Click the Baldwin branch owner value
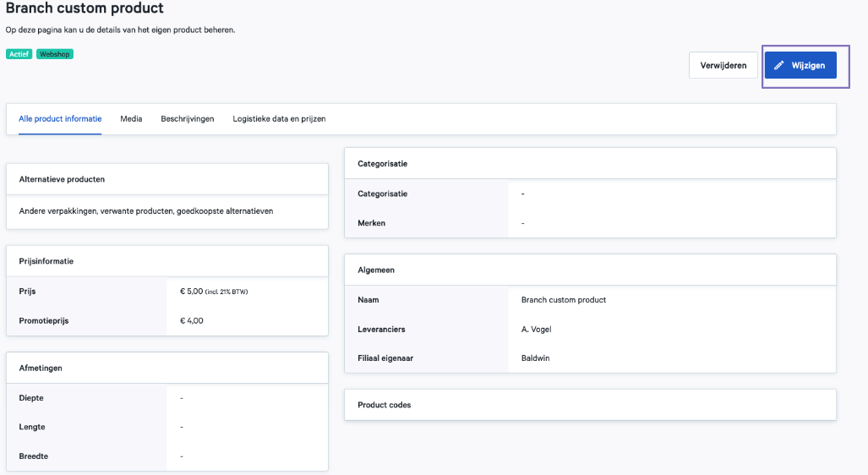Viewport: 868px width, 475px height. click(535, 358)
